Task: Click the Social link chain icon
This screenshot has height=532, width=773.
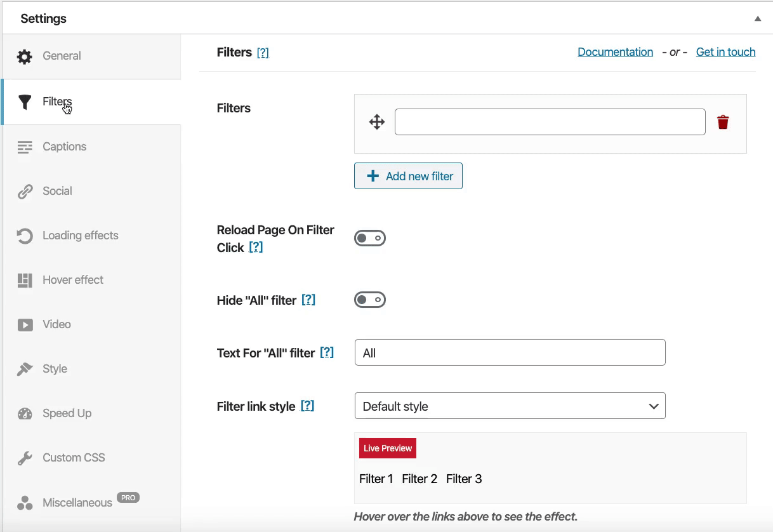Action: [25, 191]
